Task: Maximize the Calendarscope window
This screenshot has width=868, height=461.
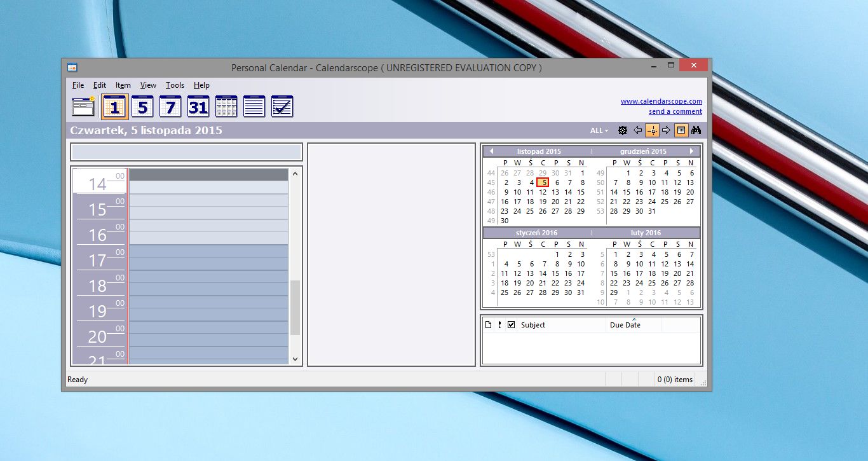Action: pyautogui.click(x=671, y=65)
